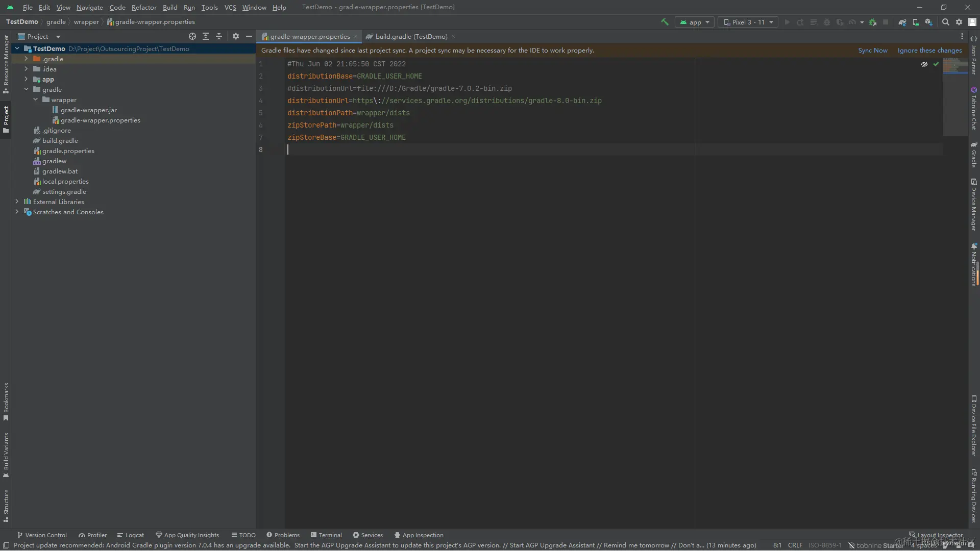The height and width of the screenshot is (551, 980).
Task: Select gradlew.bat file in tree
Action: tap(56, 171)
